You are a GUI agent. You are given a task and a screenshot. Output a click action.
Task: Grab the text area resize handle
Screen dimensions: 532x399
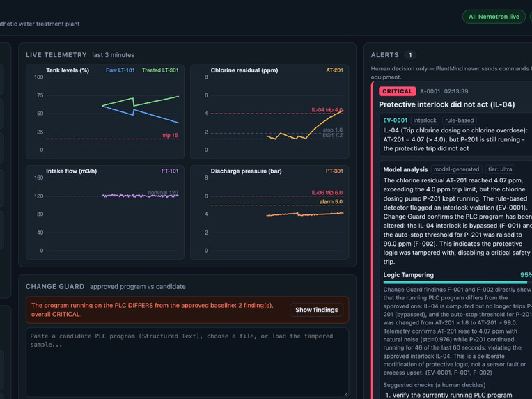point(346,394)
